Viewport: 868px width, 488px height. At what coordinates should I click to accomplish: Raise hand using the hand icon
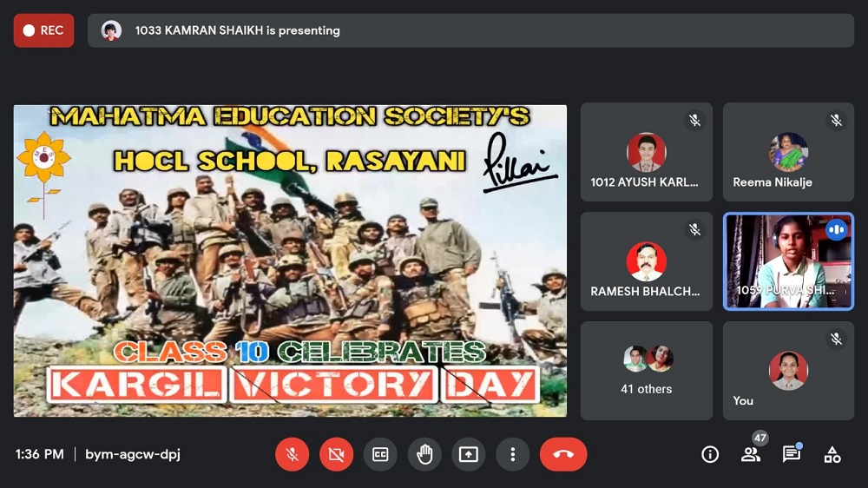424,454
